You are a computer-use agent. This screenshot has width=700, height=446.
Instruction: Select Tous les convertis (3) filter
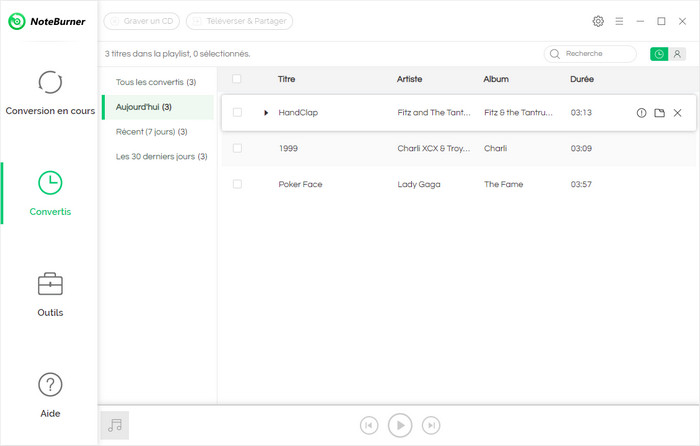pos(158,82)
